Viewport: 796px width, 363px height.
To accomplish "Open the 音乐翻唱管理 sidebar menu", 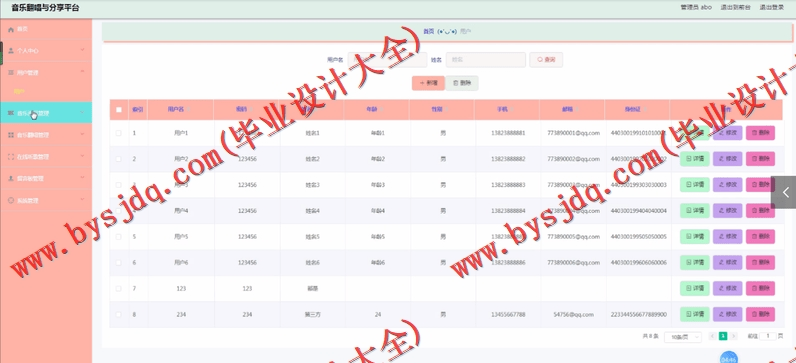I will tap(46, 135).
